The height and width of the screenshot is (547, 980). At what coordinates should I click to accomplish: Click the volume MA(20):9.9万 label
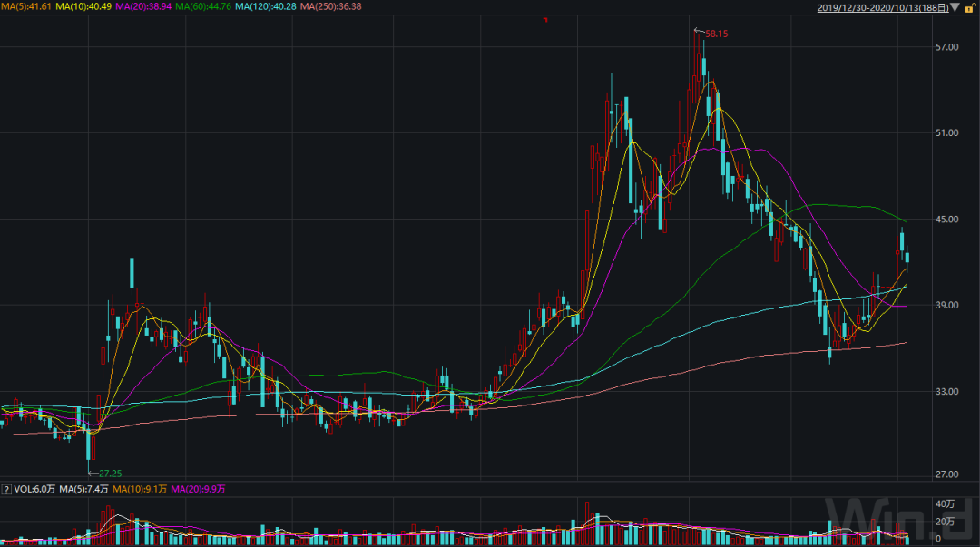pos(198,490)
